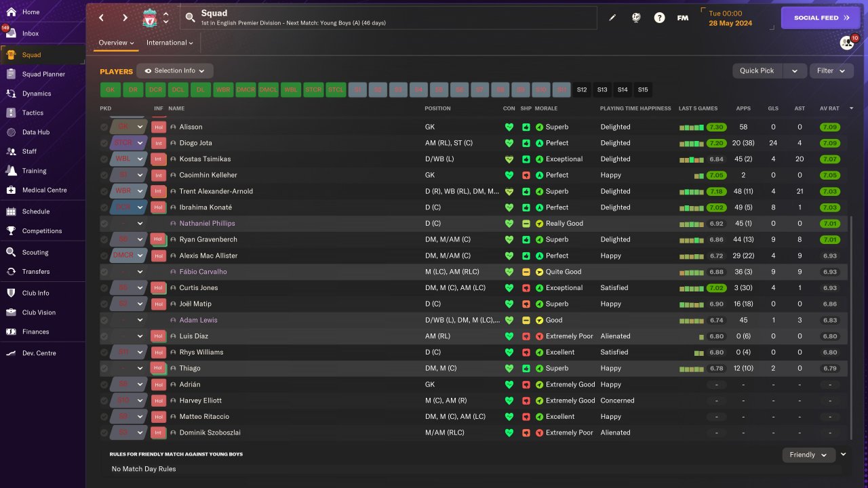Click the Social Feed button
Image resolution: width=868 pixels, height=488 pixels.
(821, 18)
